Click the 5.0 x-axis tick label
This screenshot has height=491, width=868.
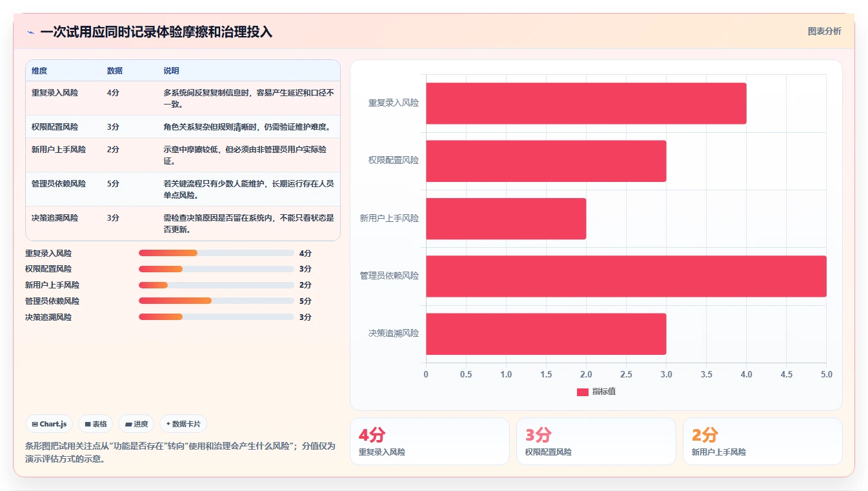(826, 374)
